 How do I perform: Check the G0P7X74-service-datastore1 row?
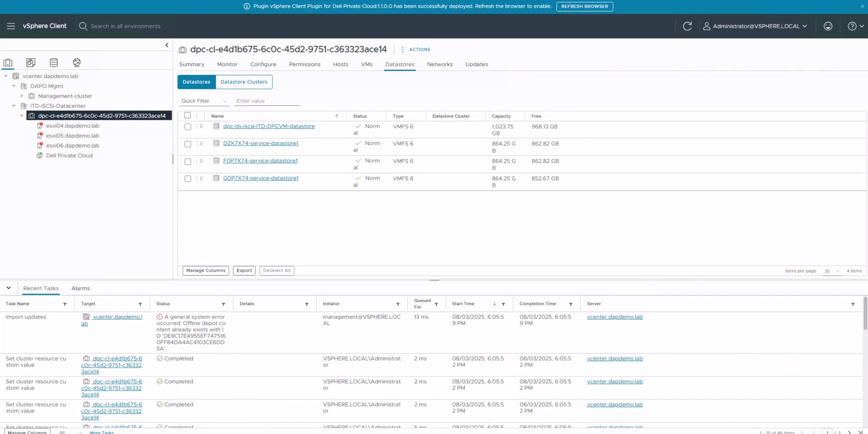tap(188, 178)
